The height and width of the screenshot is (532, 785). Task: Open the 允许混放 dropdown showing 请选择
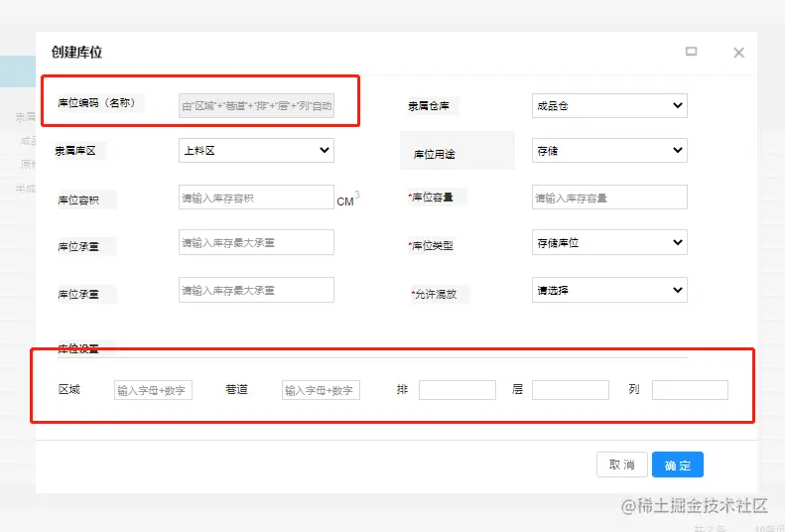point(609,290)
